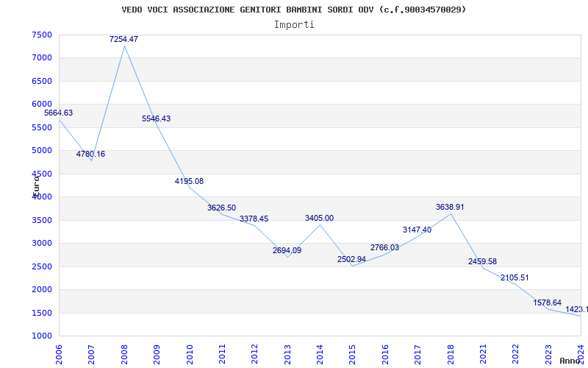Click the 5500 y-axis value
Viewport: 588px width, 368px height.
tap(42, 127)
